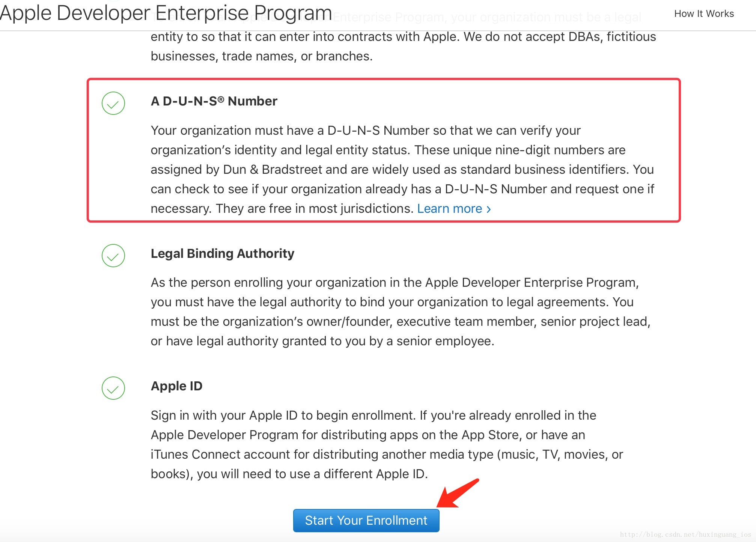Click the registered trademark symbol after D-U-N-S
The height and width of the screenshot is (542, 756).
click(221, 99)
